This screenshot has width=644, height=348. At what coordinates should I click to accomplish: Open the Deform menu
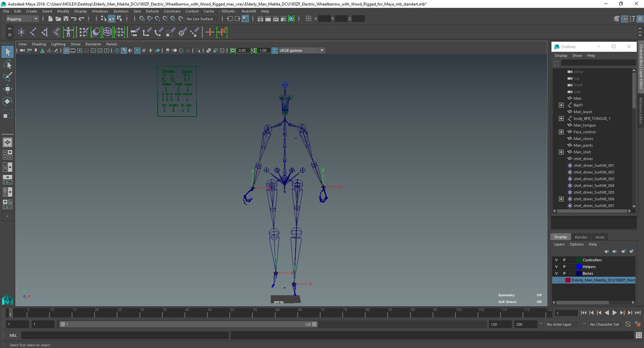tap(152, 11)
